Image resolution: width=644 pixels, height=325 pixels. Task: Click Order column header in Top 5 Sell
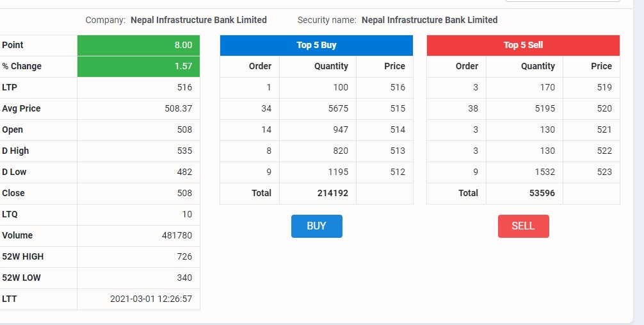click(x=467, y=66)
